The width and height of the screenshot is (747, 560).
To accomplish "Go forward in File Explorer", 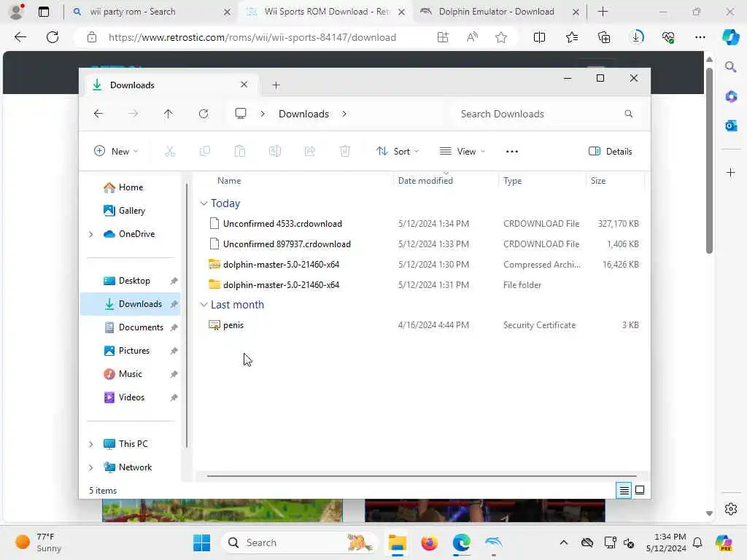I will point(133,114).
